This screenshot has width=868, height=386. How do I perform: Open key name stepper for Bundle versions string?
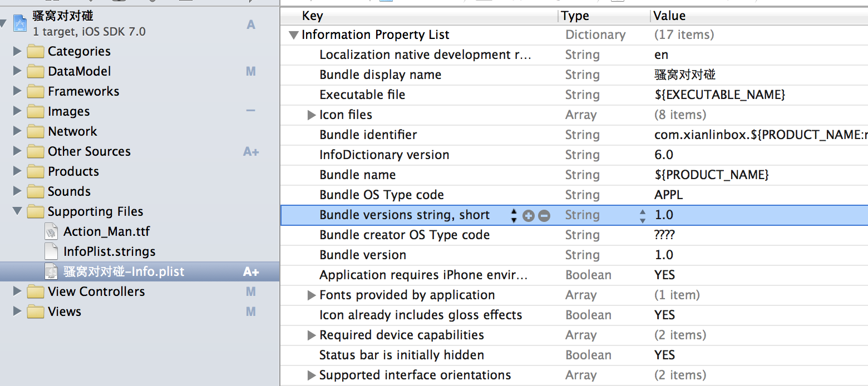tap(514, 216)
